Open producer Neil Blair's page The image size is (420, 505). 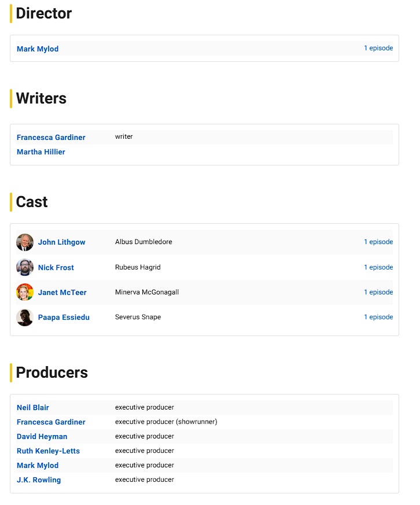click(x=33, y=408)
